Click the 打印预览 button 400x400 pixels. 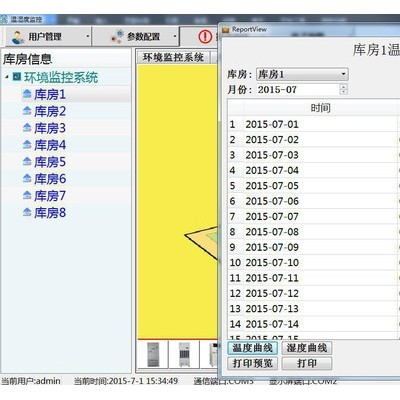click(253, 363)
